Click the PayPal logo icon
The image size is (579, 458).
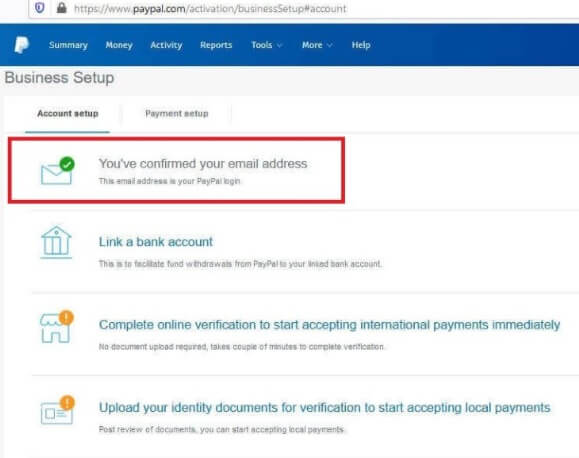point(21,45)
